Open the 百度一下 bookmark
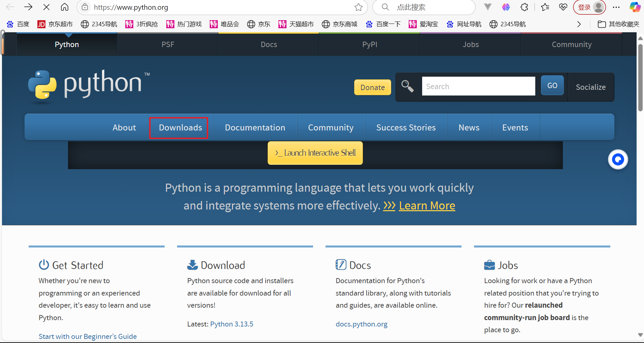 (x=383, y=24)
